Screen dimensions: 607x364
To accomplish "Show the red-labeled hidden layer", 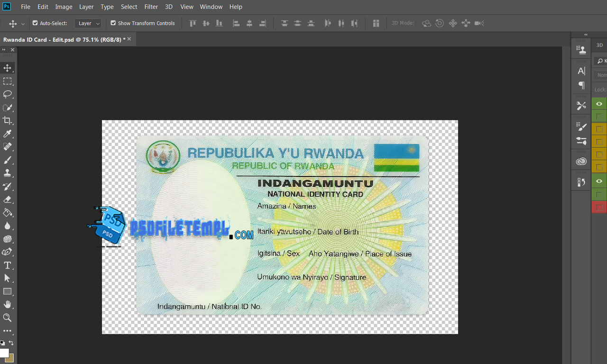I will [x=599, y=207].
